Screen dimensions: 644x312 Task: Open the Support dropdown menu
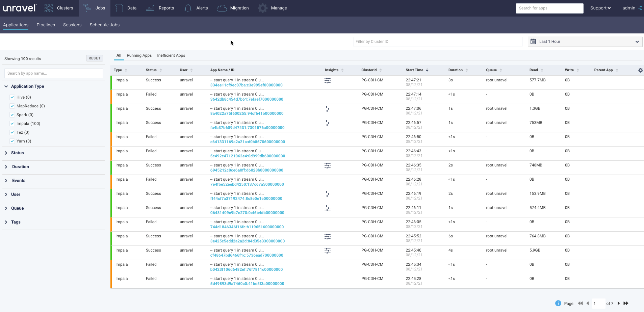click(600, 8)
